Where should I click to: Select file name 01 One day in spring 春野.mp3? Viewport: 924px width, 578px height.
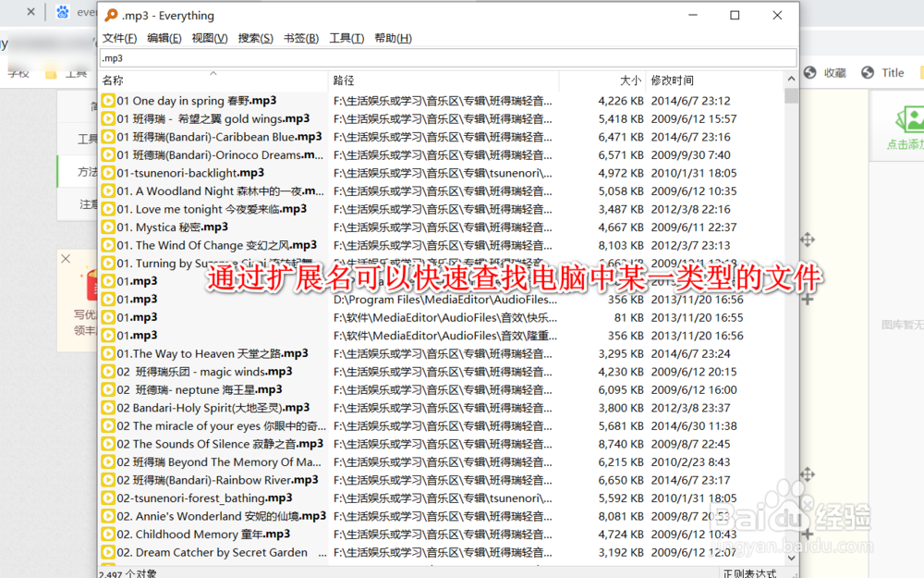[197, 101]
